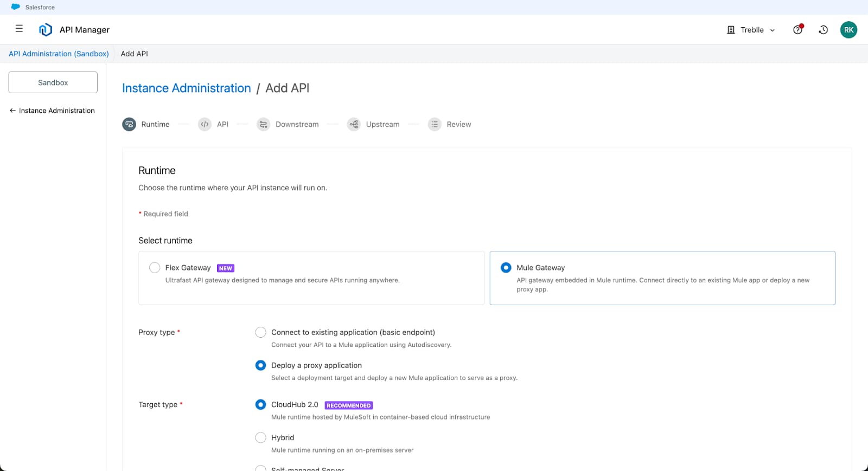Go to the Upstream step label
The image size is (868, 471).
(382, 124)
